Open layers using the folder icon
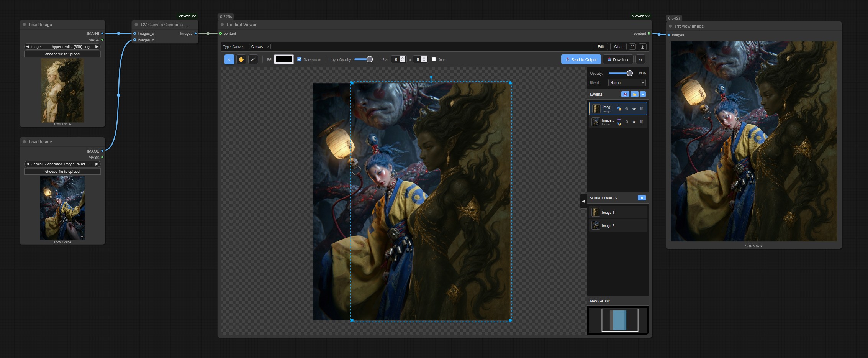The width and height of the screenshot is (868, 358). click(634, 94)
